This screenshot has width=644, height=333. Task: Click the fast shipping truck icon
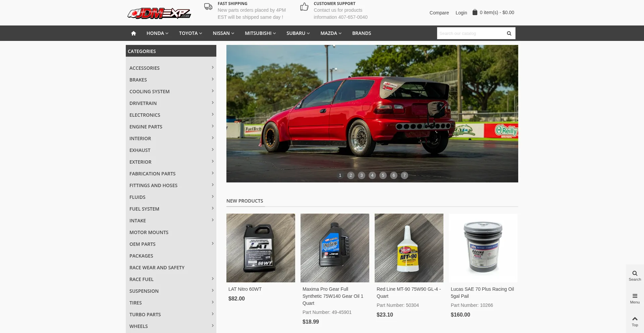pos(208,7)
